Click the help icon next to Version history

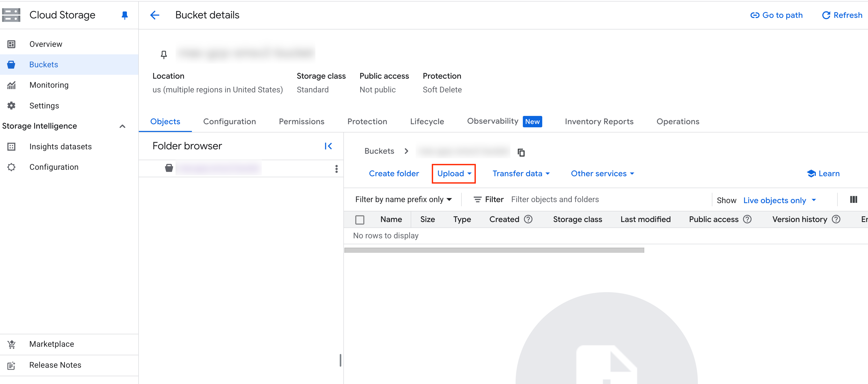[x=836, y=219]
